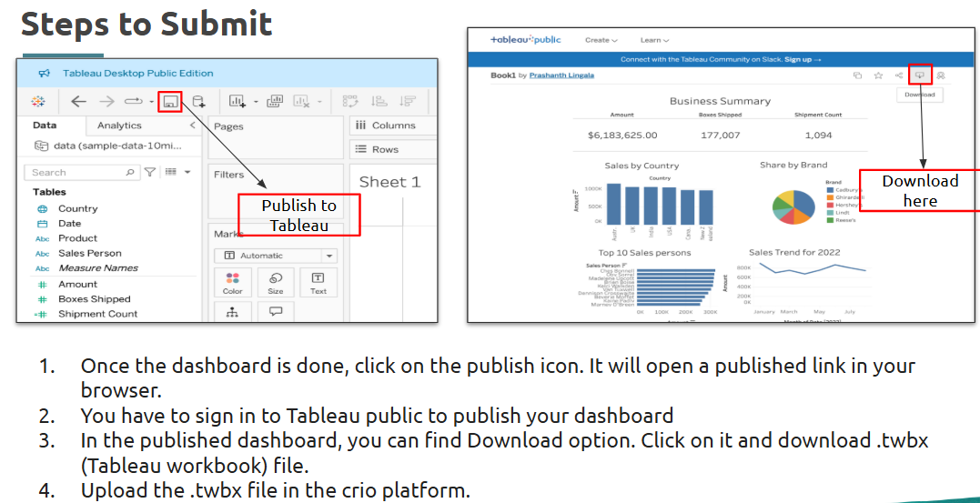Click the Download tooltip button
The image size is (980, 503).
coord(920,95)
